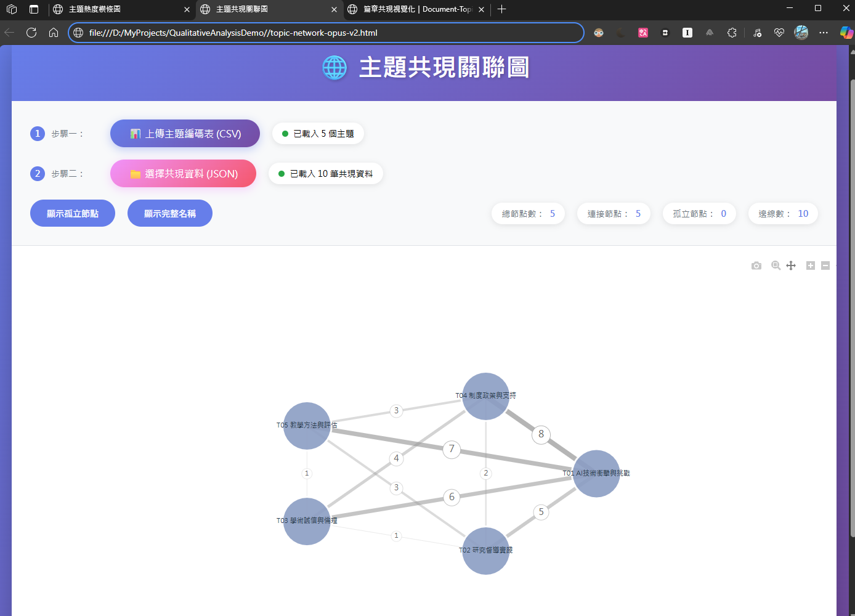Open the browser Extensions puzzle icon
The height and width of the screenshot is (616, 855).
(731, 32)
